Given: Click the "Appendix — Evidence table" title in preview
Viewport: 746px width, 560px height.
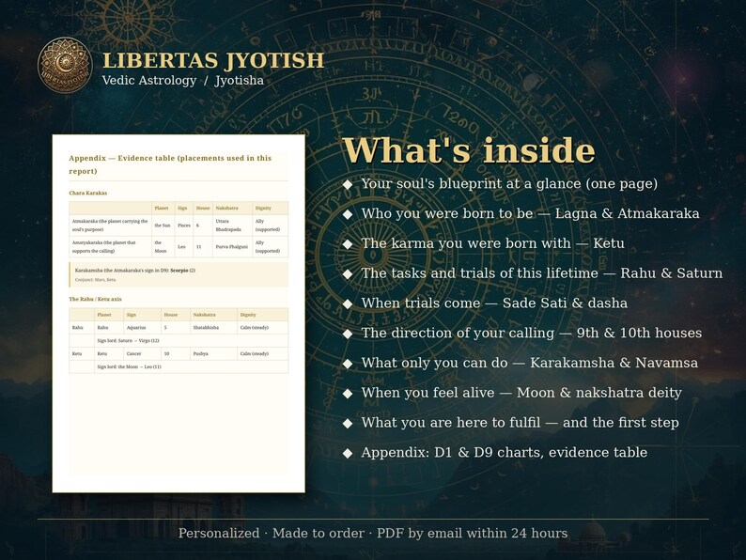Looking at the screenshot, I should [x=170, y=164].
